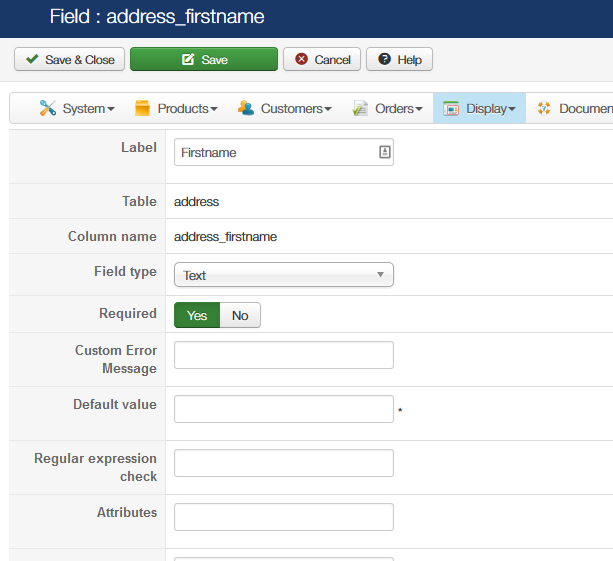The width and height of the screenshot is (613, 561).
Task: Click the 'Table' label text
Action: point(140,201)
